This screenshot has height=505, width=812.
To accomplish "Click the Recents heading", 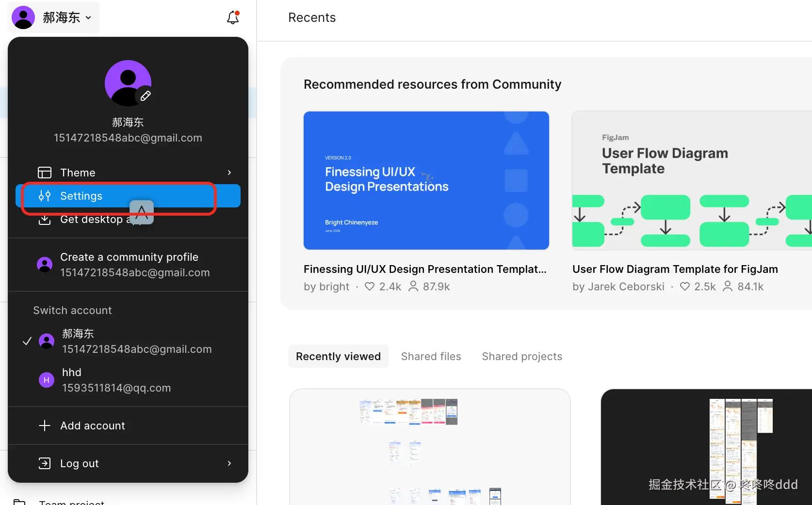I will point(312,17).
